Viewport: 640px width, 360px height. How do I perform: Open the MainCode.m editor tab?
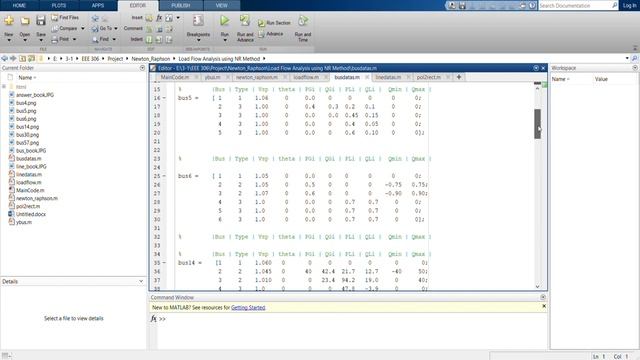(x=175, y=77)
